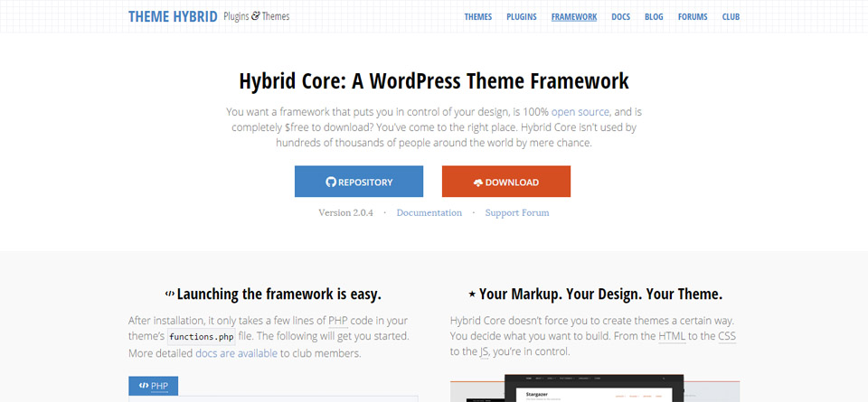
Task: Click the CSS abbreviation in paragraph
Action: (727, 336)
